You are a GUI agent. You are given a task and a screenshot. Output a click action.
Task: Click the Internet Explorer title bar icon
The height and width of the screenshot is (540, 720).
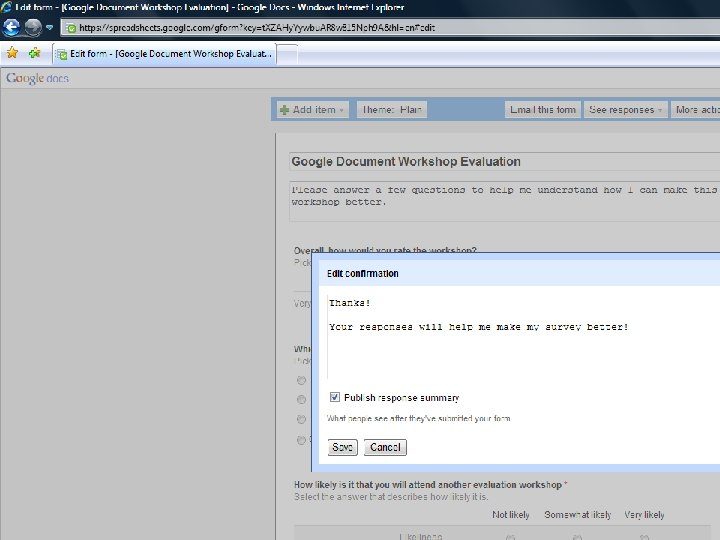click(x=6, y=7)
